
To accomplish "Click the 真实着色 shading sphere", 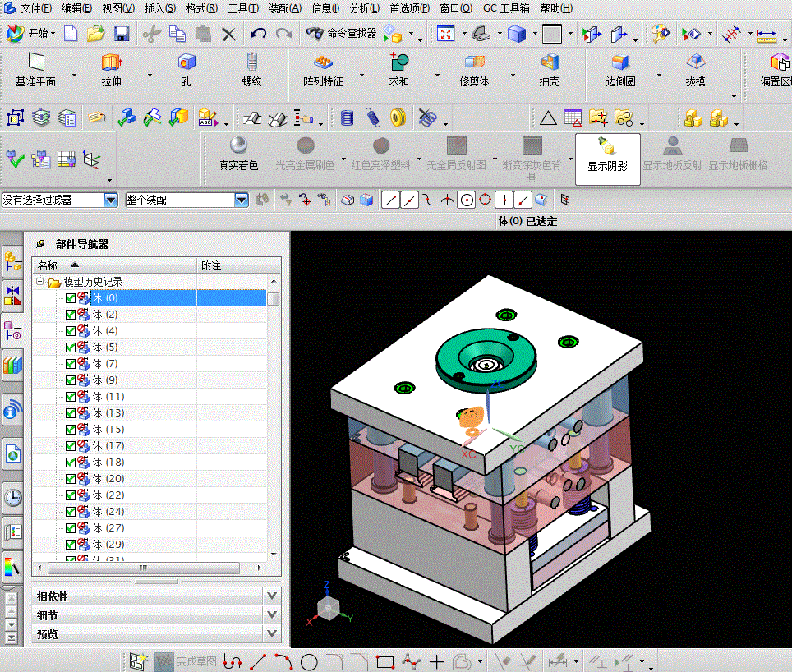I will [x=238, y=145].
